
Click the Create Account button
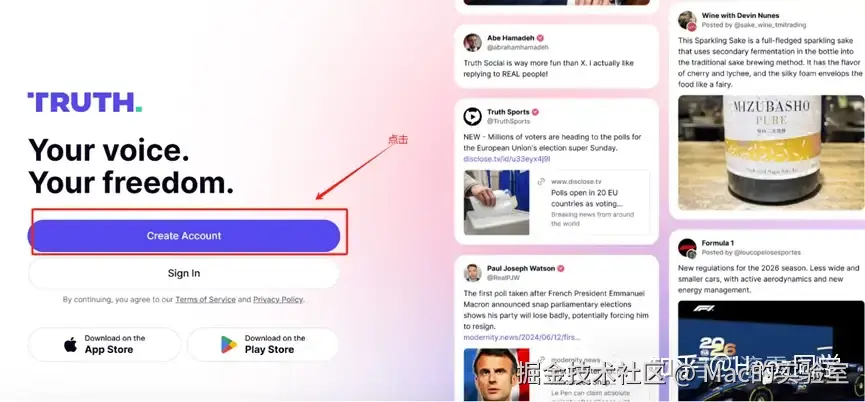click(x=184, y=236)
